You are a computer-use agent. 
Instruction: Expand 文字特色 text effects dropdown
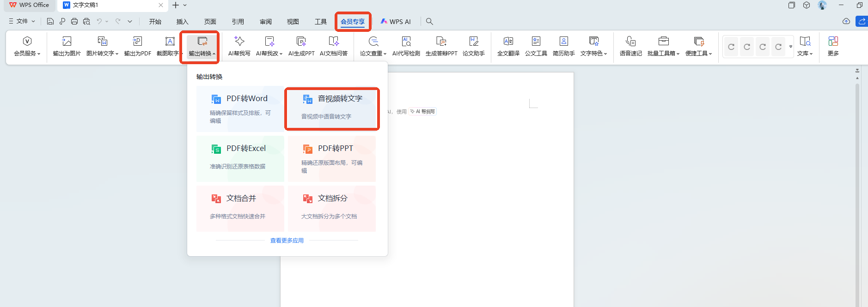[593, 47]
